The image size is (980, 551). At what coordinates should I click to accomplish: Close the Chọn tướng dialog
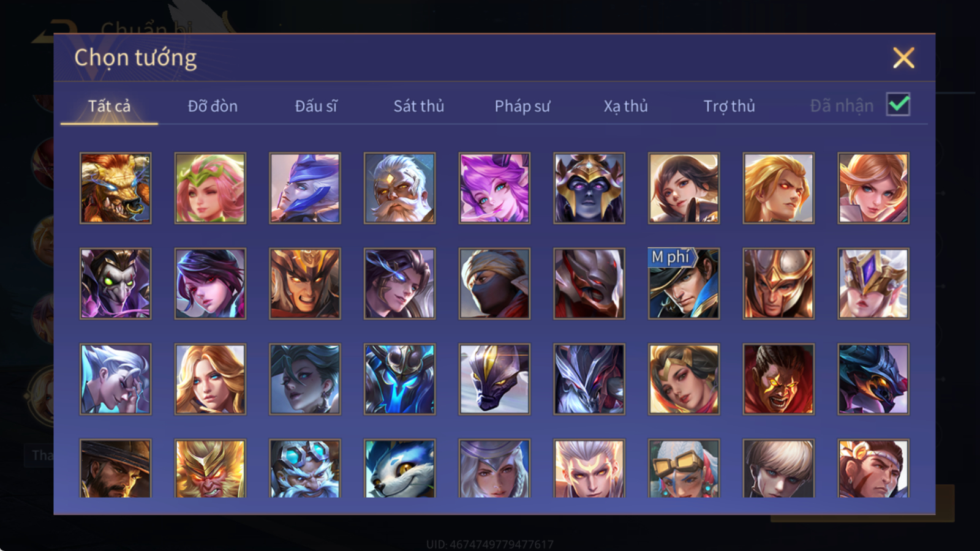(903, 58)
